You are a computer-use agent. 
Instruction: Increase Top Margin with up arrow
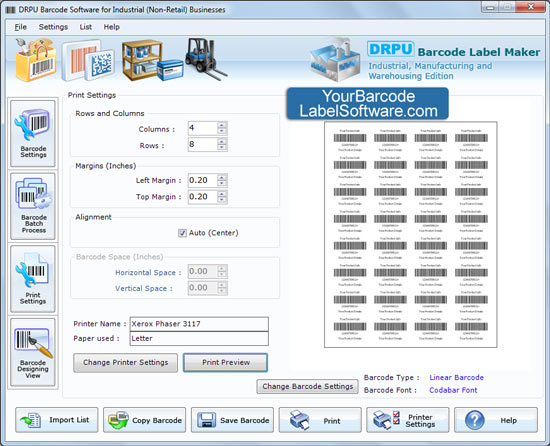tap(222, 194)
